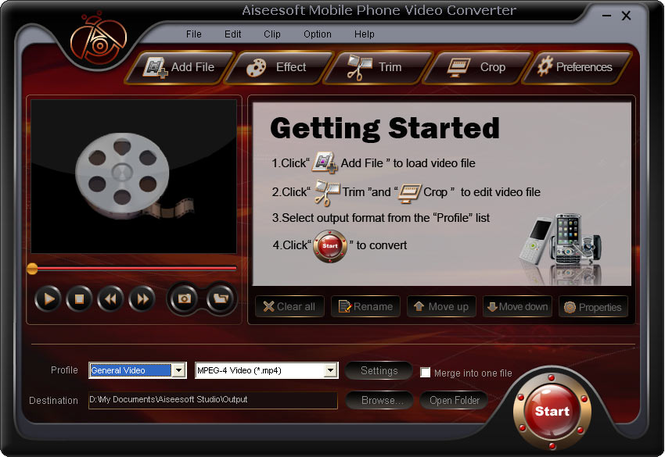This screenshot has height=457, width=665.
Task: Click the "Profile" label
Action: click(x=64, y=370)
